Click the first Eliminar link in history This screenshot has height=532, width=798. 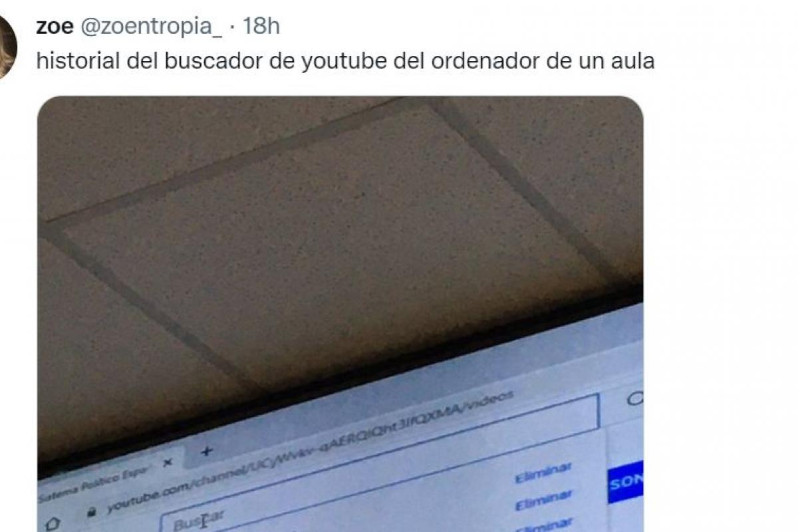pyautogui.click(x=543, y=473)
